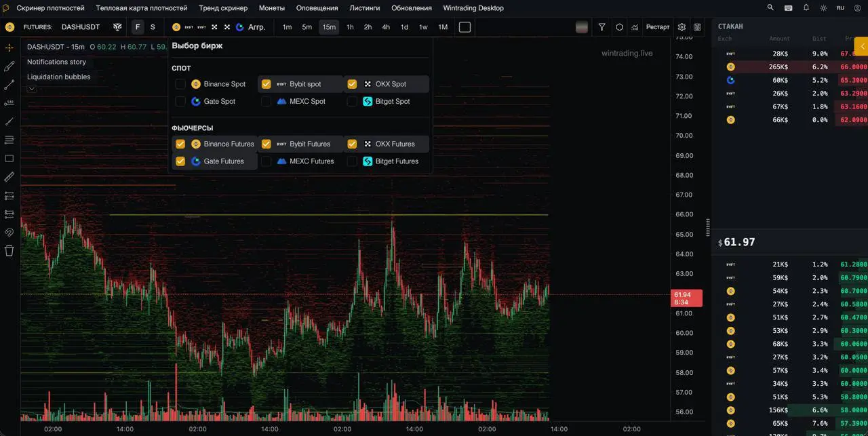The image size is (868, 436).
Task: Click the 265K$ order book row
Action: (790, 66)
